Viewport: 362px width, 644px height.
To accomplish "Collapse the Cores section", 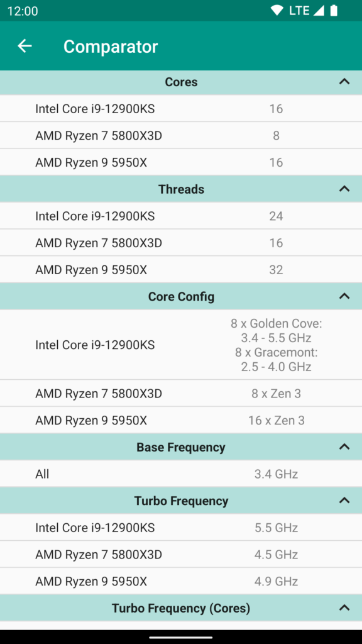I will point(344,82).
